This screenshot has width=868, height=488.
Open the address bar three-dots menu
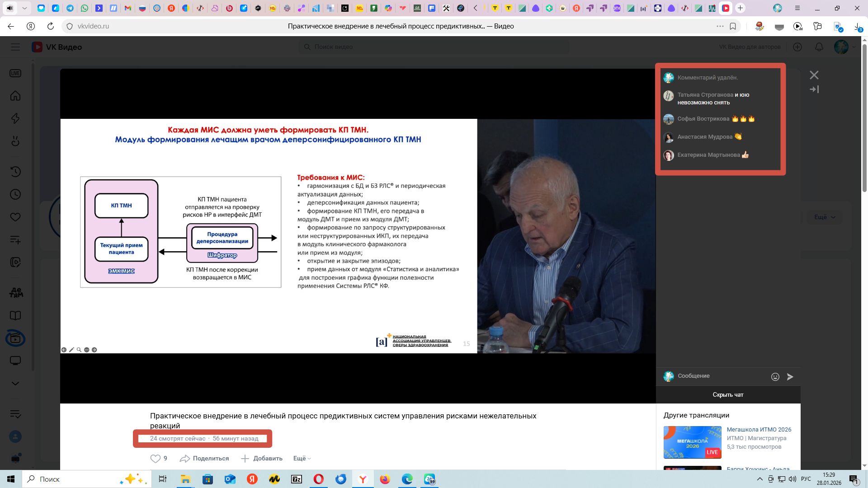pos(720,26)
